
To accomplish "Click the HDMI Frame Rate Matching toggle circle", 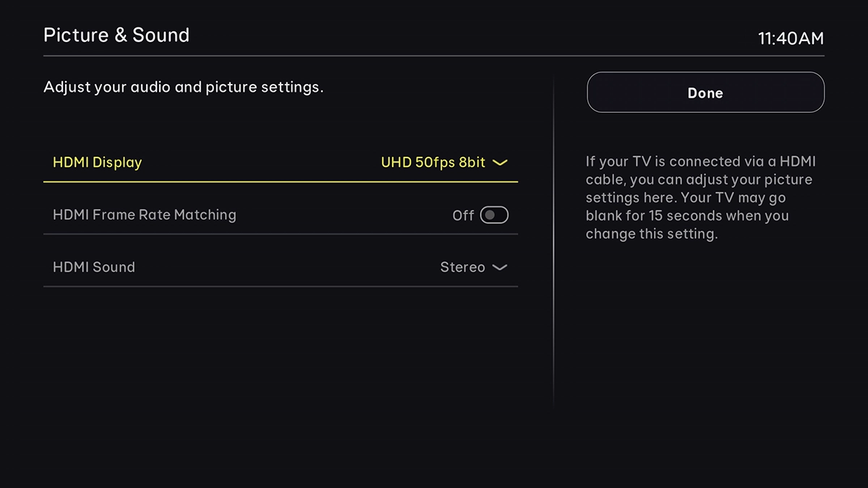I will click(491, 214).
